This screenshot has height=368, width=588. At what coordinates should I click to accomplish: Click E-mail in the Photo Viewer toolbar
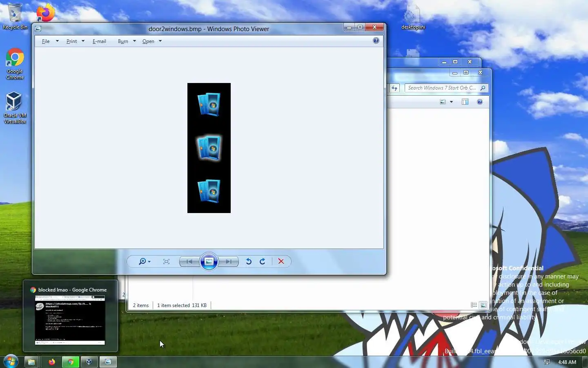(x=99, y=41)
